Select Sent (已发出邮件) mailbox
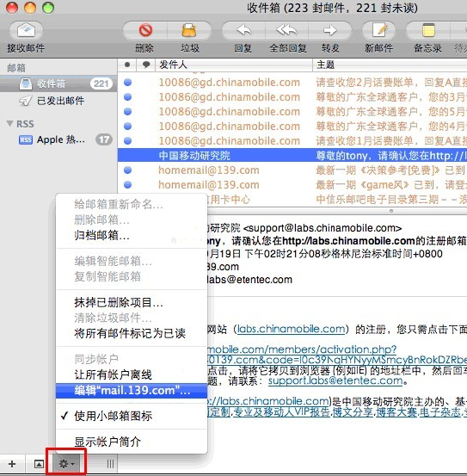Screen dimensions: 467x476 [x=58, y=101]
